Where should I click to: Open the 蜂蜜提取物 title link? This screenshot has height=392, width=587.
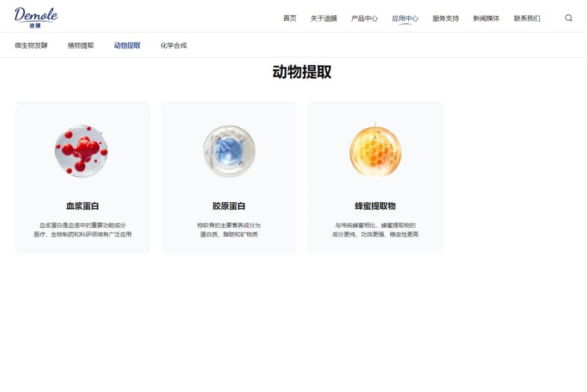(375, 206)
